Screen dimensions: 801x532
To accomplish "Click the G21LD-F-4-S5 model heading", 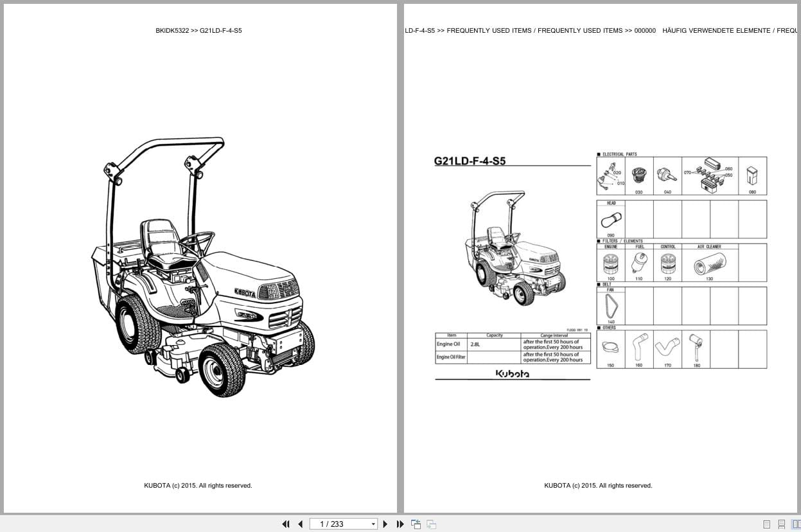I will click(x=470, y=161).
